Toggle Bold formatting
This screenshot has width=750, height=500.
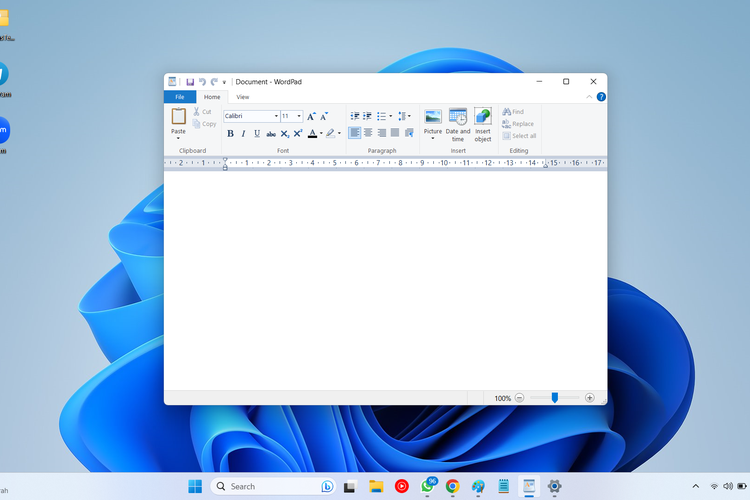(230, 133)
